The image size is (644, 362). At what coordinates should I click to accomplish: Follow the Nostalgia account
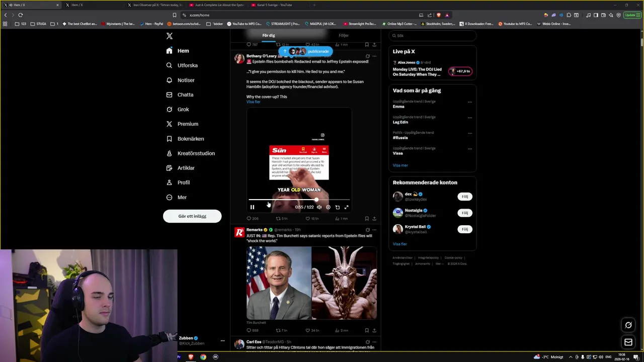tap(465, 213)
